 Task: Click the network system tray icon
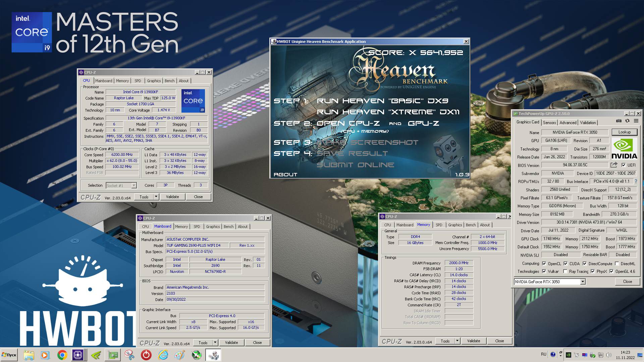(600, 355)
